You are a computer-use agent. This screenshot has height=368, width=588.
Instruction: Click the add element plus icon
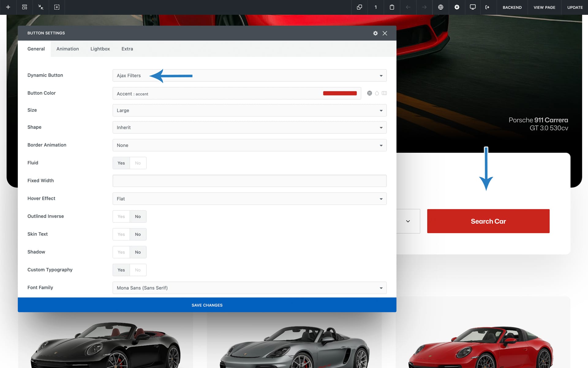pyautogui.click(x=8, y=7)
